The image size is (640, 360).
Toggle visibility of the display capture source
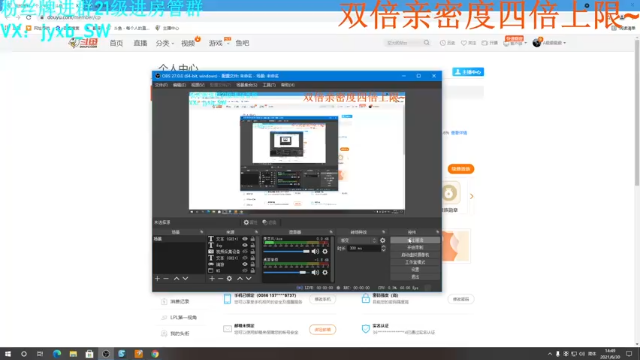coord(245,264)
